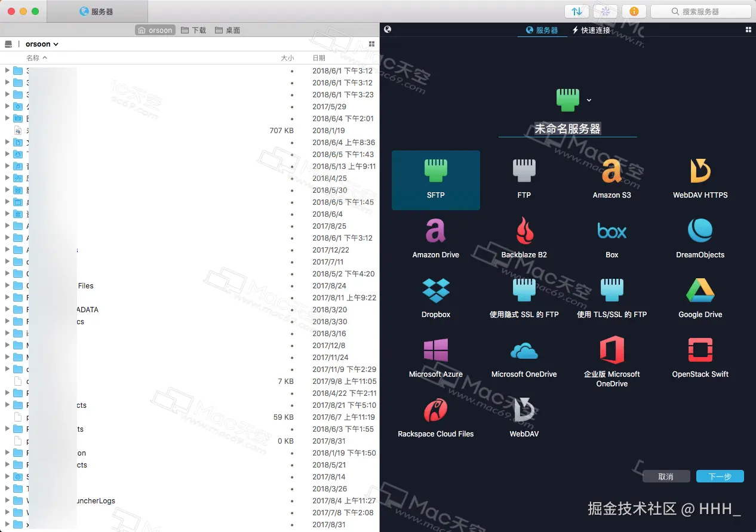The image size is (756, 532).
Task: Open the orange info toolbar button
Action: tap(634, 11)
